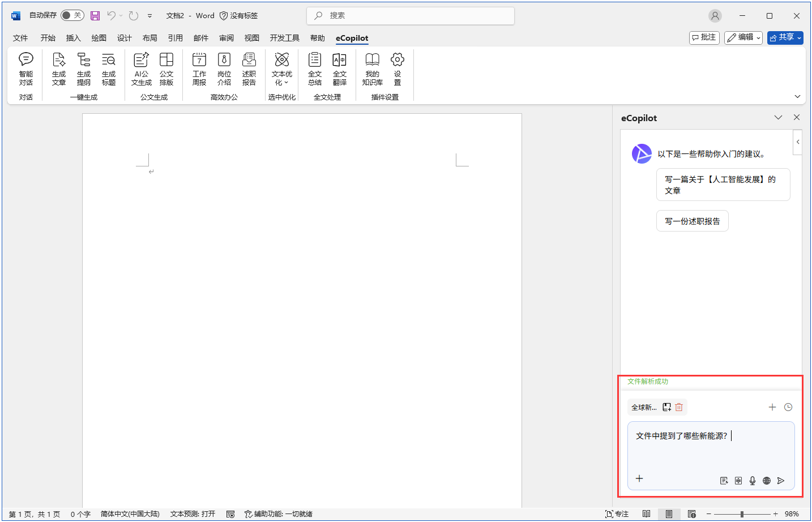Image resolution: width=812 pixels, height=522 pixels.
Task: Click the microphone voice input icon
Action: coord(753,481)
